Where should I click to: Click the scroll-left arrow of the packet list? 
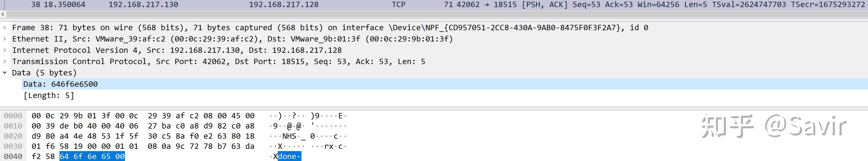[3, 14]
